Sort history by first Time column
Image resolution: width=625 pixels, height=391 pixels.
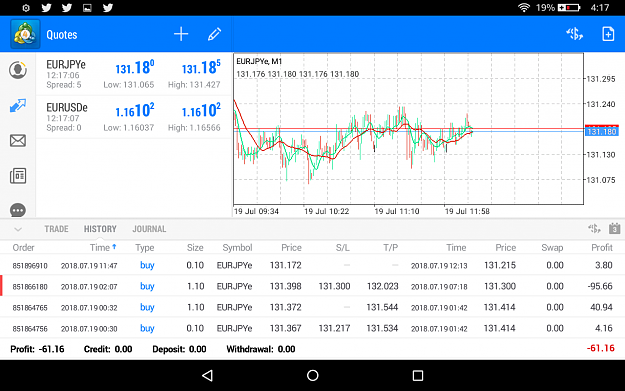[103, 248]
